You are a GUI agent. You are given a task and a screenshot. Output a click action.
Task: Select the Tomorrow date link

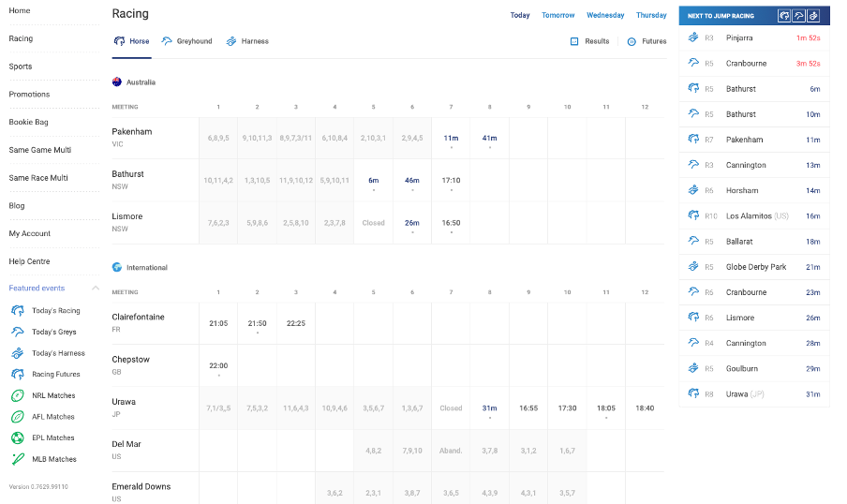(x=558, y=15)
